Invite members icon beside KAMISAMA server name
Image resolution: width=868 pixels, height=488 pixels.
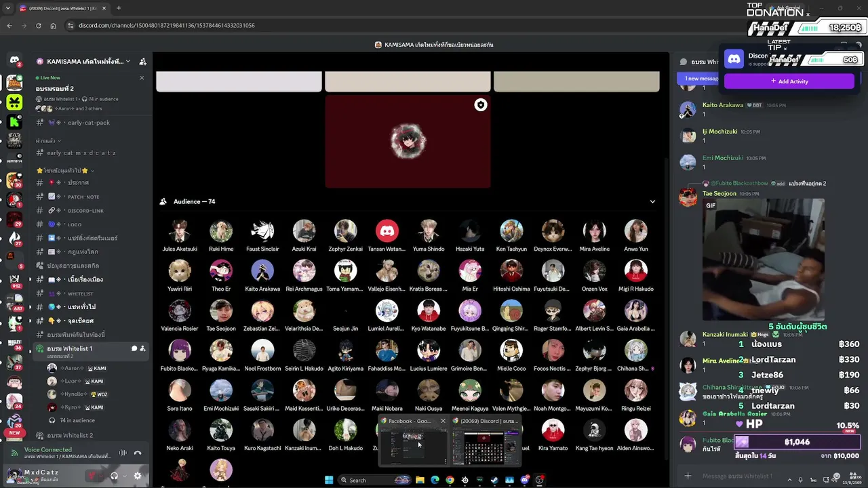coord(142,62)
